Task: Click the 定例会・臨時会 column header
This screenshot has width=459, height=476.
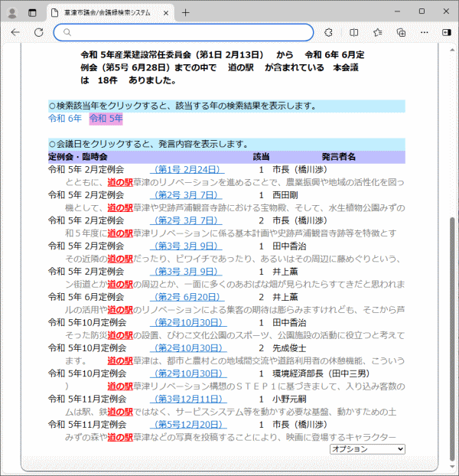Action: (x=78, y=157)
